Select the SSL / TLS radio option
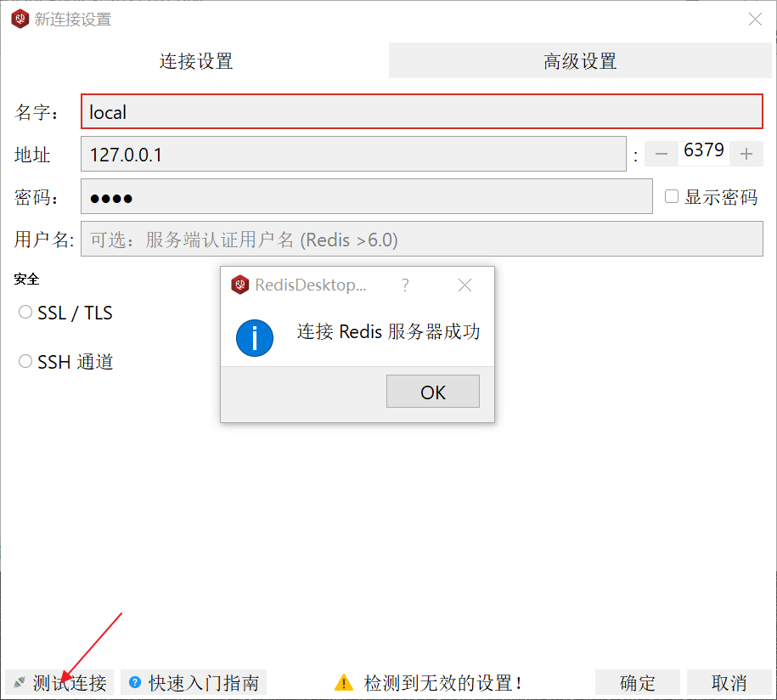Screen dimensions: 777x700 (x=25, y=313)
